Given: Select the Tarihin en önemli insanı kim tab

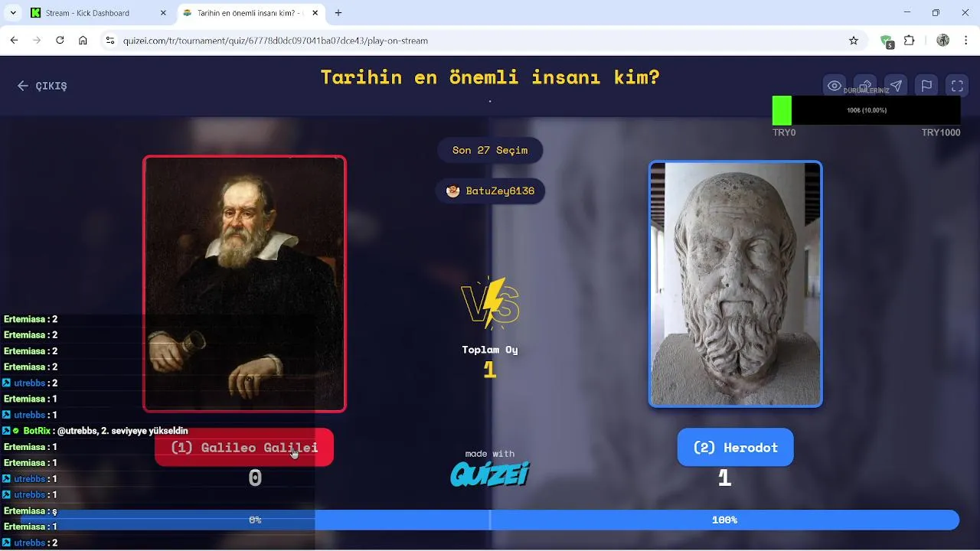Looking at the screenshot, I should [x=249, y=13].
